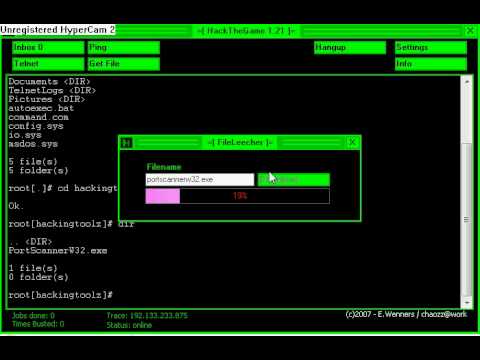Click the 'TelnetLogs <DIR>' line
Image resolution: width=480 pixels, height=360 pixels.
coord(52,91)
